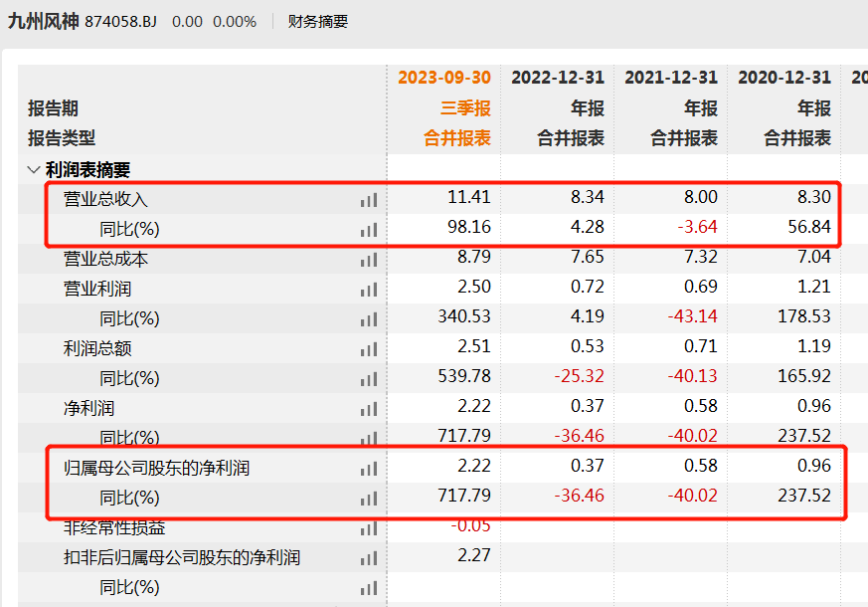Click chart icon for 同比 under 营业利润

point(369,319)
